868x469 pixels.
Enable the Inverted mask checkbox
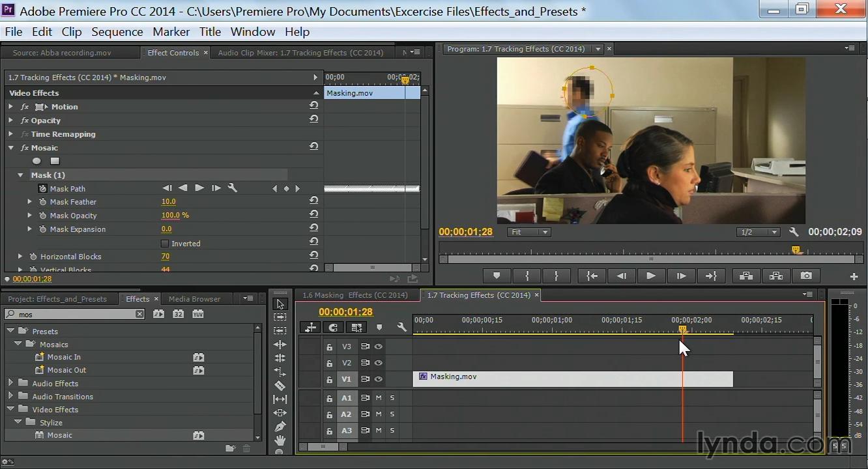(x=165, y=244)
